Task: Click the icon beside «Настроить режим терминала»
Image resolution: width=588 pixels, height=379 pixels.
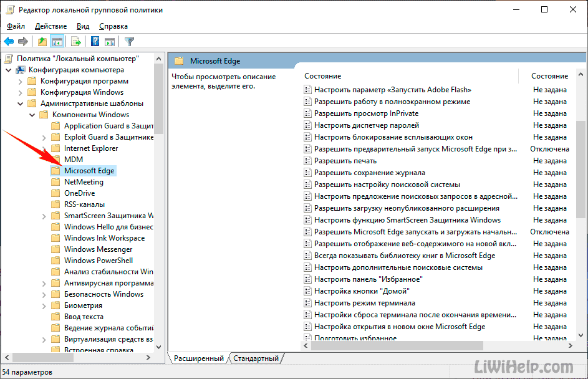Action: point(307,303)
